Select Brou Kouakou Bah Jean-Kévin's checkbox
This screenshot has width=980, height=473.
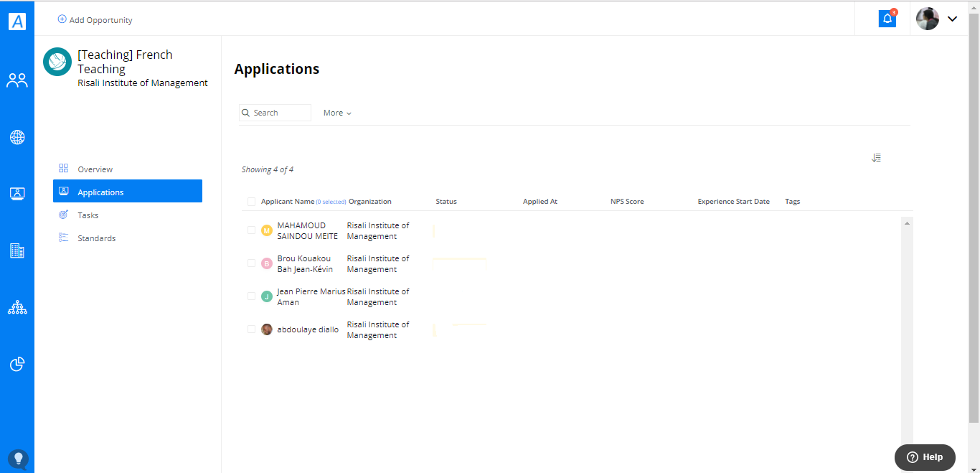tap(251, 263)
